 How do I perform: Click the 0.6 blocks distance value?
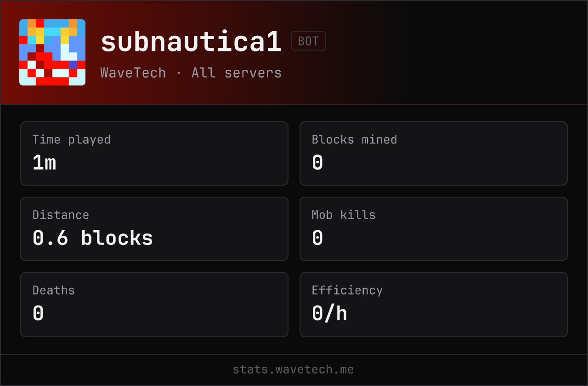[x=93, y=238]
